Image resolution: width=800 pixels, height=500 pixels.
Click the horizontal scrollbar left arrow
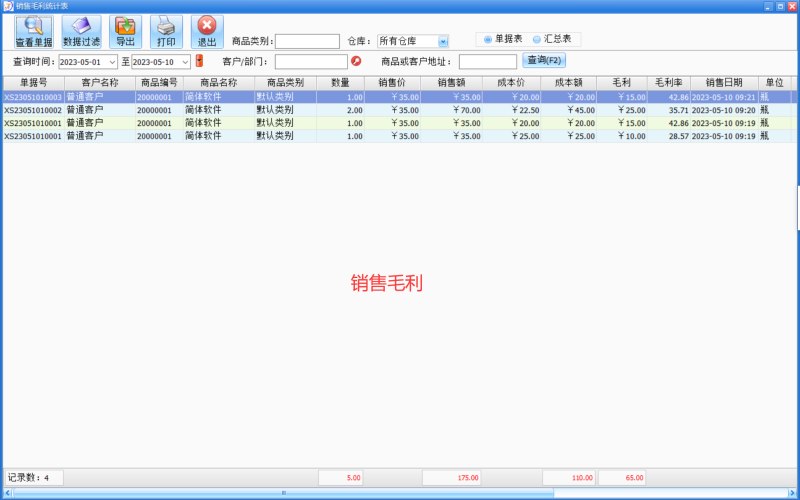point(8,493)
